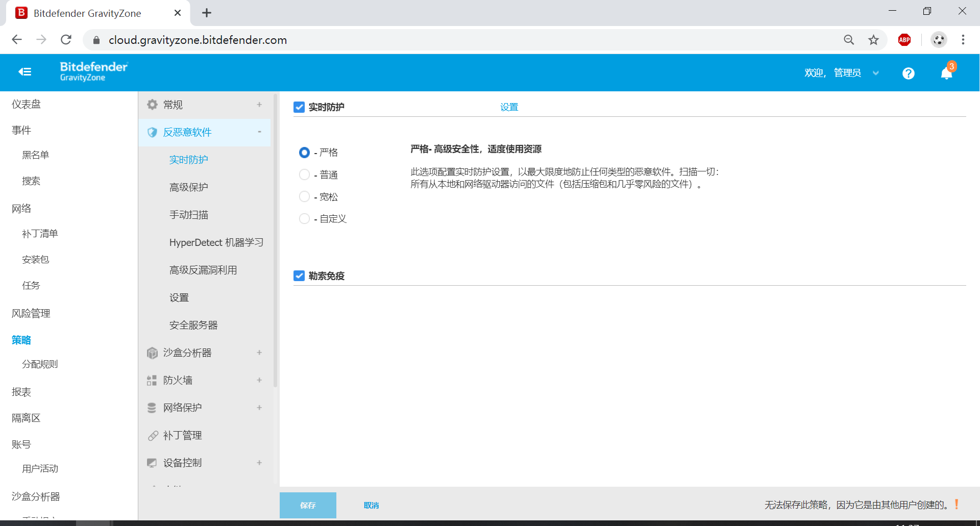Open the browser profile avatar icon

939,40
